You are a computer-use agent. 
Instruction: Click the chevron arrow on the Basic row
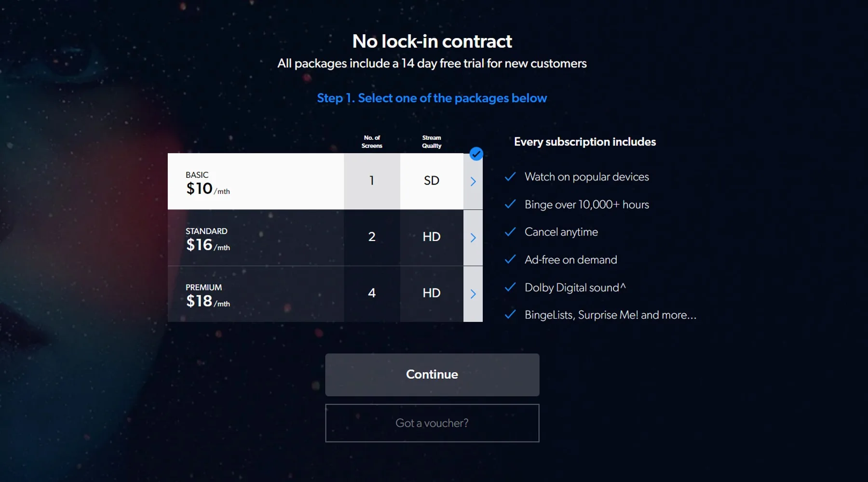(473, 181)
